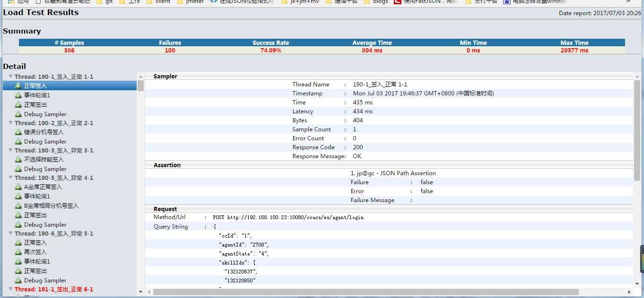
Task: Click the Date report timestamp text
Action: click(x=600, y=13)
